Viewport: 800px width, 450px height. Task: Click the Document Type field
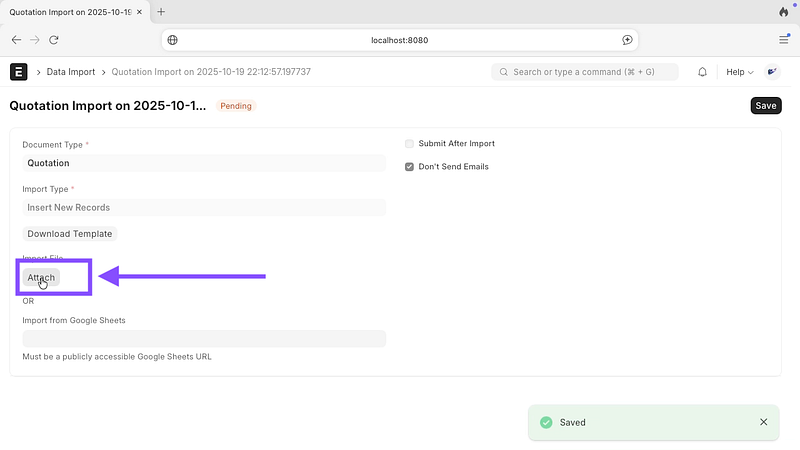coord(203,163)
